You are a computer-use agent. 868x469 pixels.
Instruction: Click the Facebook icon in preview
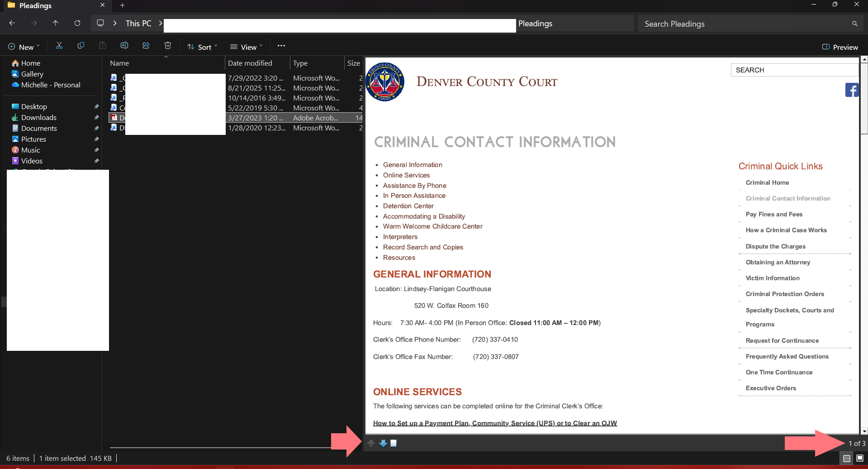852,90
